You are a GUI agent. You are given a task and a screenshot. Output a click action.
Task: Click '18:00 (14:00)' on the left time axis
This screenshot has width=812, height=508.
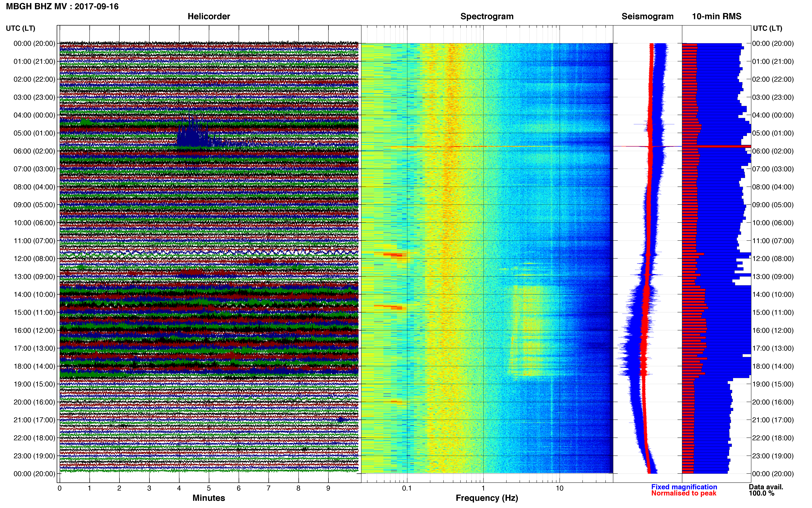point(34,366)
